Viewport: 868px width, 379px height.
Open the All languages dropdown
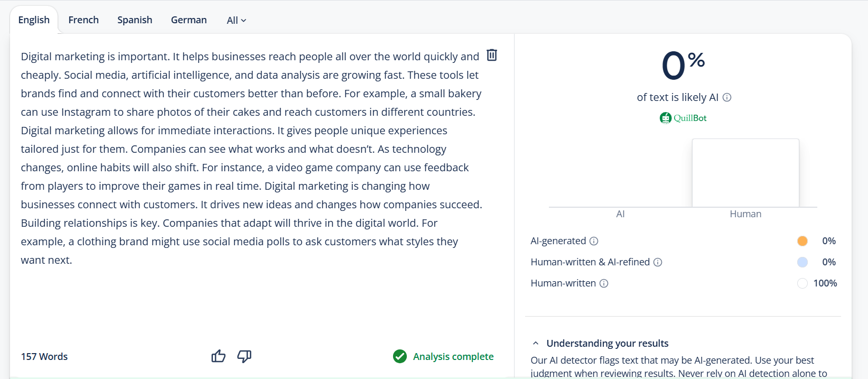coord(236,21)
